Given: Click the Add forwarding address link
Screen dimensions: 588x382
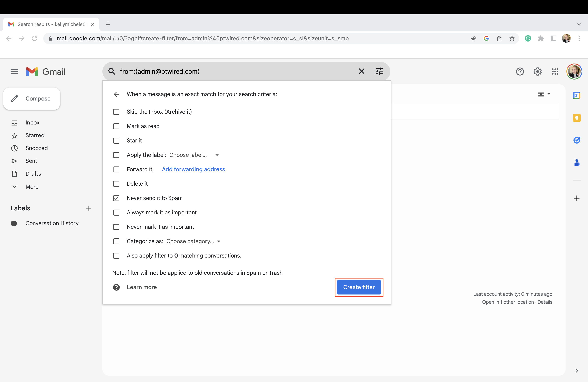Looking at the screenshot, I should pyautogui.click(x=193, y=169).
